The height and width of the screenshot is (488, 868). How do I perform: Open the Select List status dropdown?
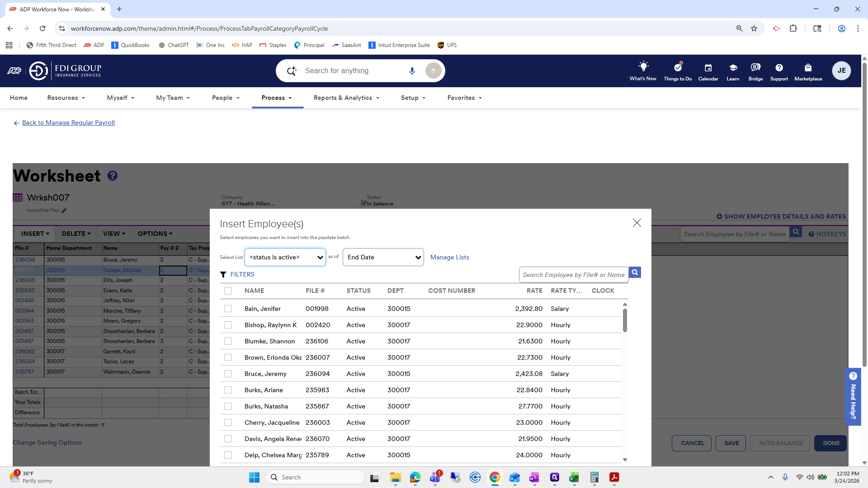(x=285, y=257)
